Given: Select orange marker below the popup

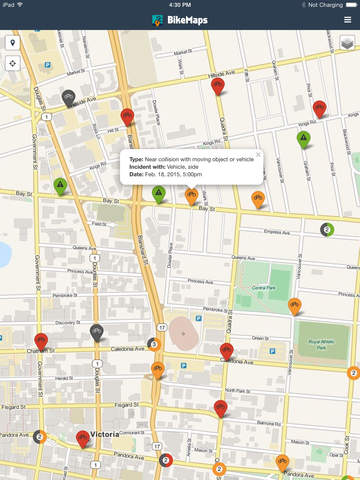Looking at the screenshot, I should 191,197.
